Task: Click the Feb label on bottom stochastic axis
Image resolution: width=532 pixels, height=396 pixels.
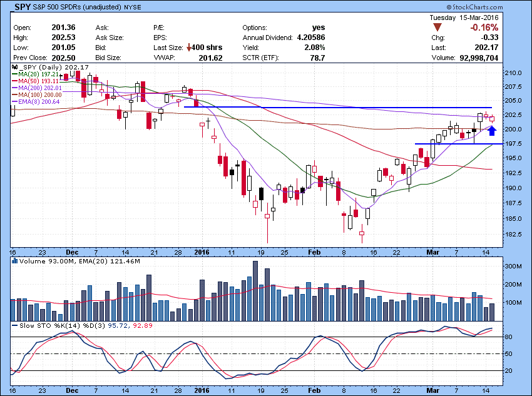Action: (x=314, y=390)
